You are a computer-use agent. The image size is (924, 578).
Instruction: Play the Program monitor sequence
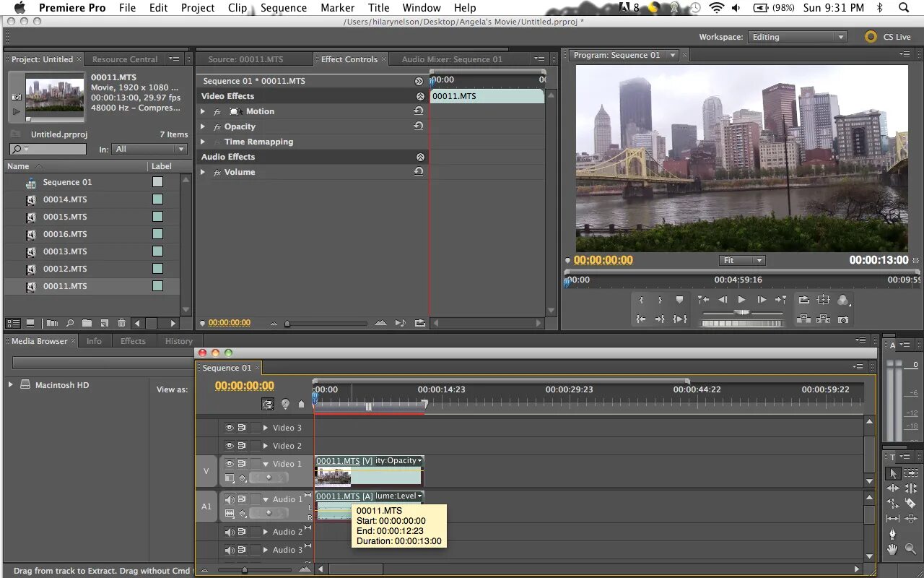(x=741, y=299)
